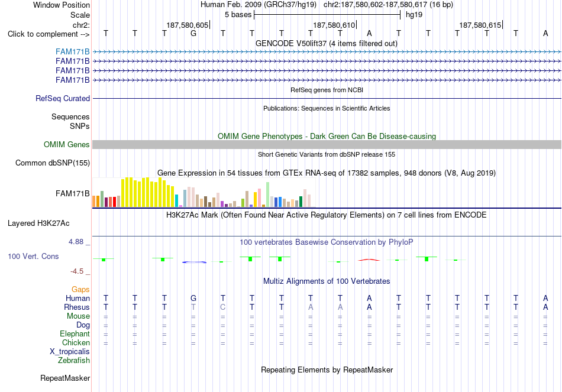Click the -4.5 PhyloP lower scale value
562x392 pixels.
tap(77, 271)
